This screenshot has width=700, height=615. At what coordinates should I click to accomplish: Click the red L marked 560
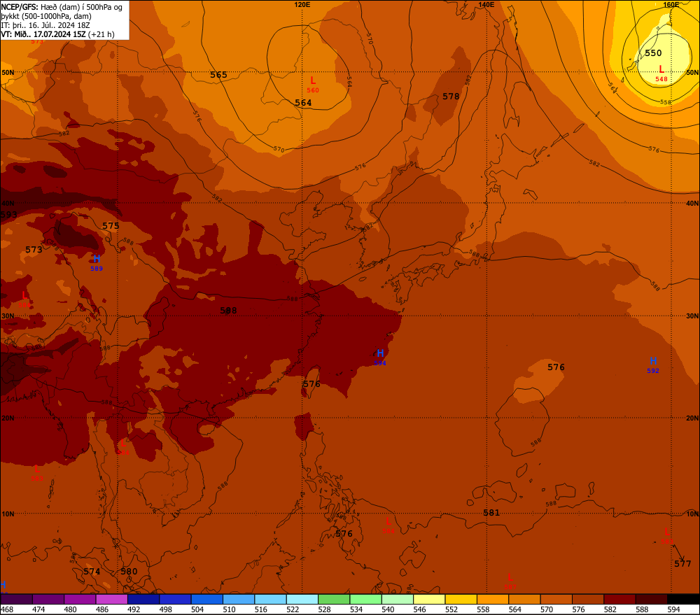coord(313,80)
